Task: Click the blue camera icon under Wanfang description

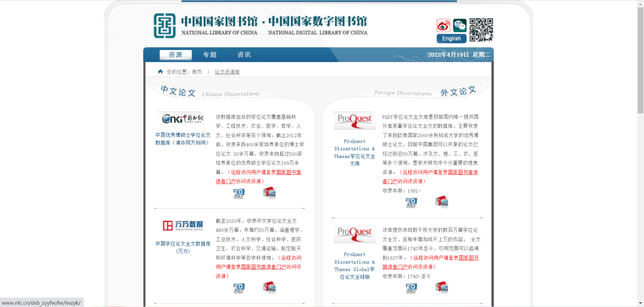Action: coord(239,288)
